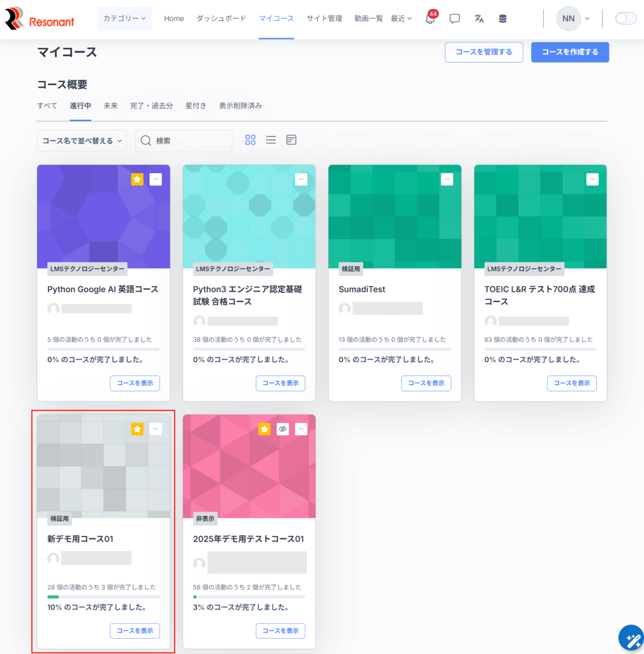The image size is (644, 654).
Task: Switch to list view icon
Action: 271,140
